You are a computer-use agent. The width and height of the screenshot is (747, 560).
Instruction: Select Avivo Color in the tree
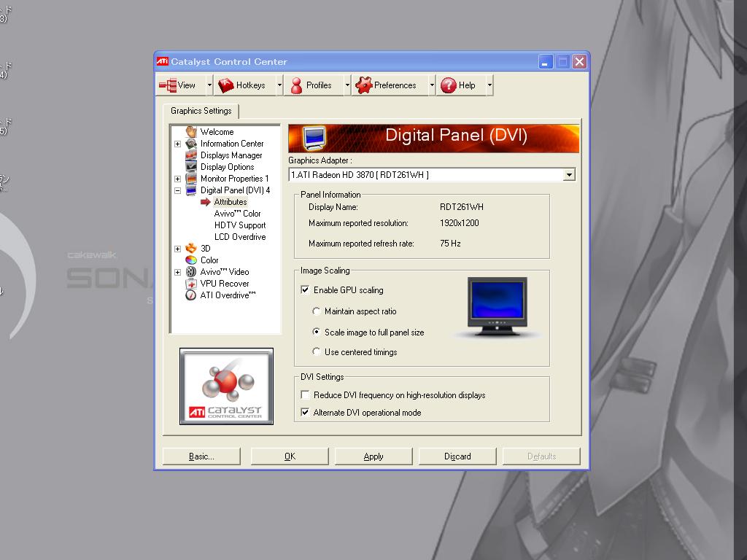237,214
